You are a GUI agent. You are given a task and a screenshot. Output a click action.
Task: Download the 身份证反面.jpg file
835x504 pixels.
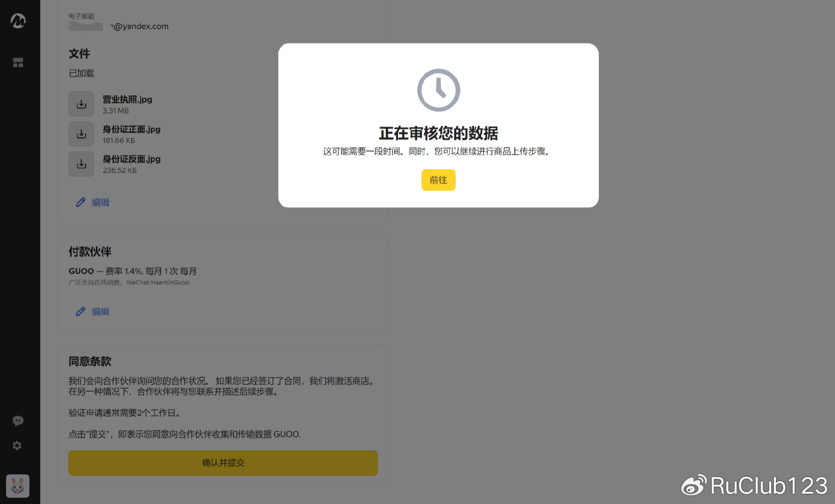point(81,164)
